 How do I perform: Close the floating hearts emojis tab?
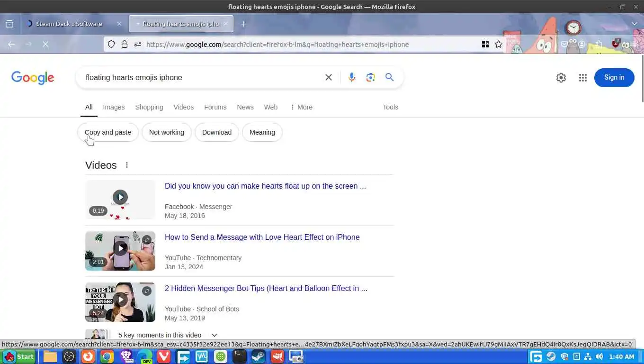pyautogui.click(x=225, y=24)
